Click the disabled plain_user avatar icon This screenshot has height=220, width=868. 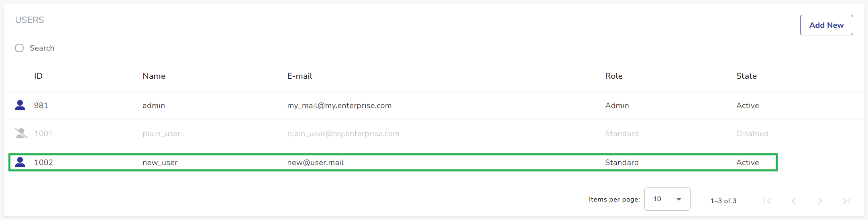(21, 133)
